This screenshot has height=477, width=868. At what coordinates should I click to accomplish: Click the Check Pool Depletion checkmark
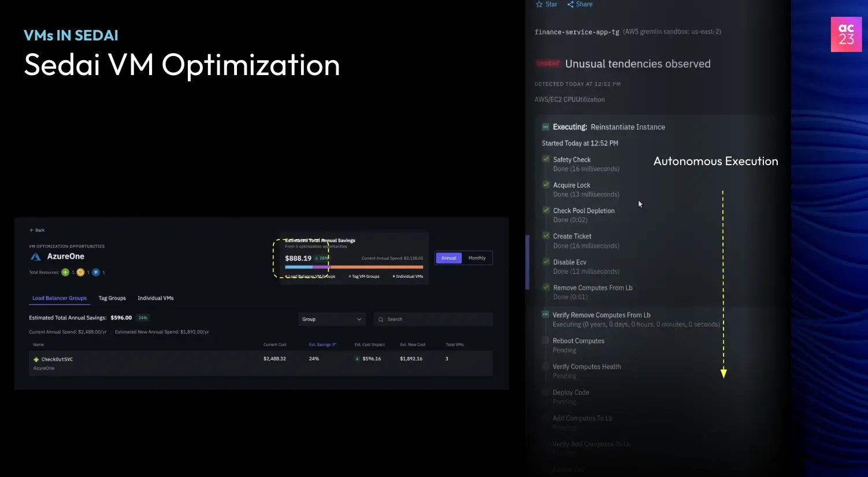click(546, 210)
